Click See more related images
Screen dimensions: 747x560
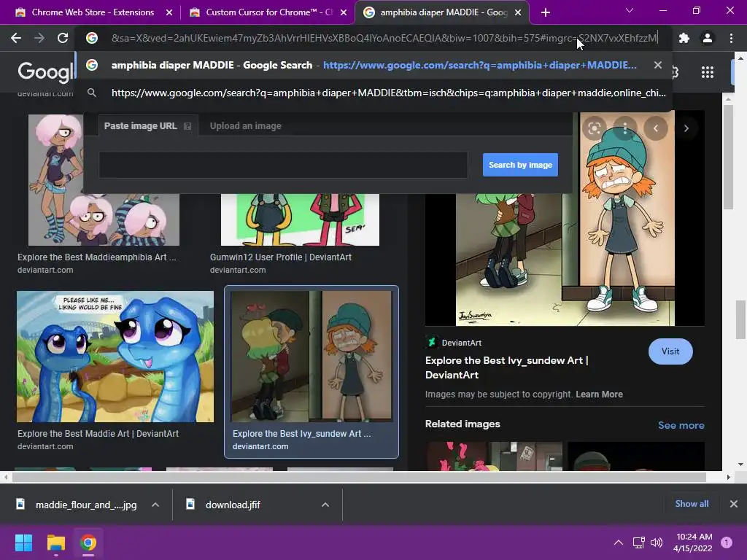(681, 425)
